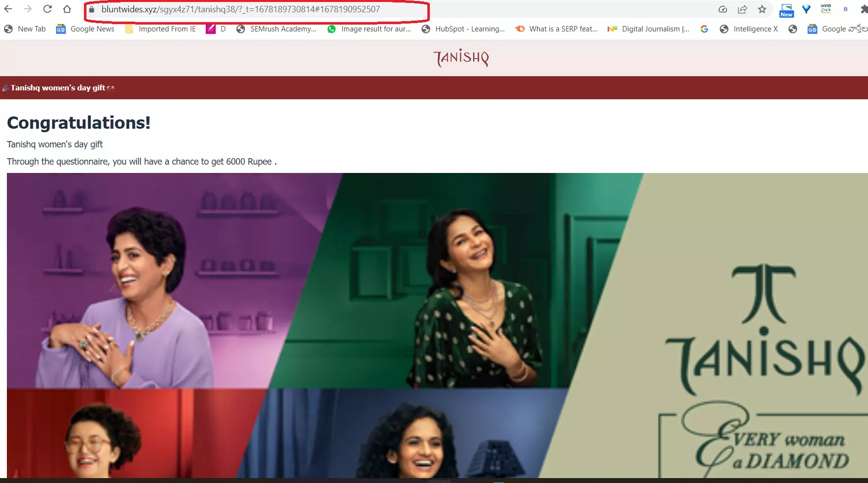The image size is (868, 483).
Task: Open the InVID extension icon
Action: coord(826,9)
